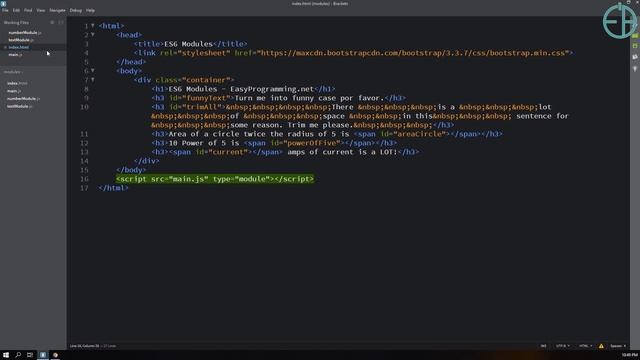Click the Working Files gear settings icon

[x=52, y=22]
